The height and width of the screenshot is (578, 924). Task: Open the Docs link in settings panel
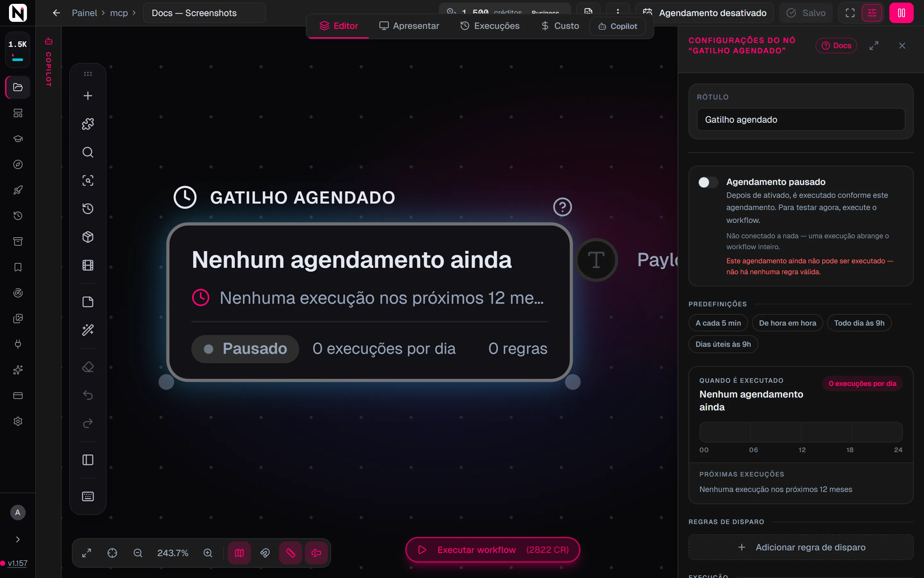(836, 46)
